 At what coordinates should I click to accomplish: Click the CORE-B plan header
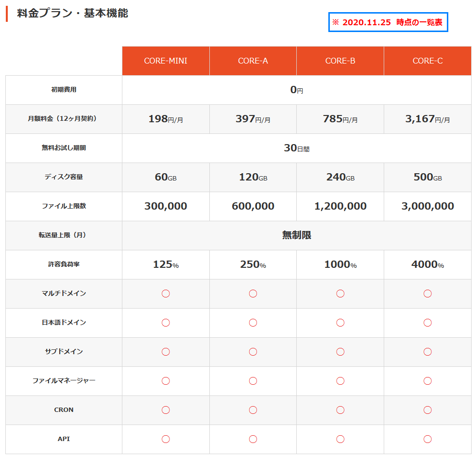click(x=340, y=61)
